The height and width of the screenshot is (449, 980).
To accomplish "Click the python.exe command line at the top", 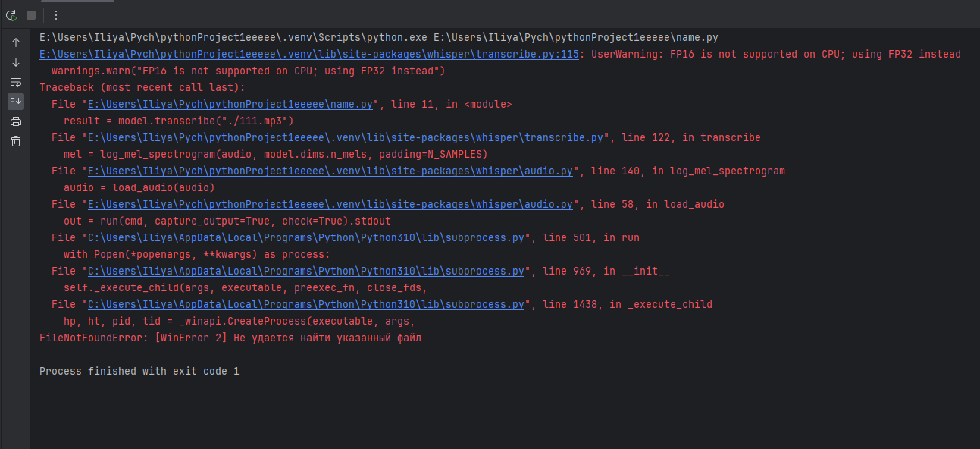I will click(x=379, y=38).
